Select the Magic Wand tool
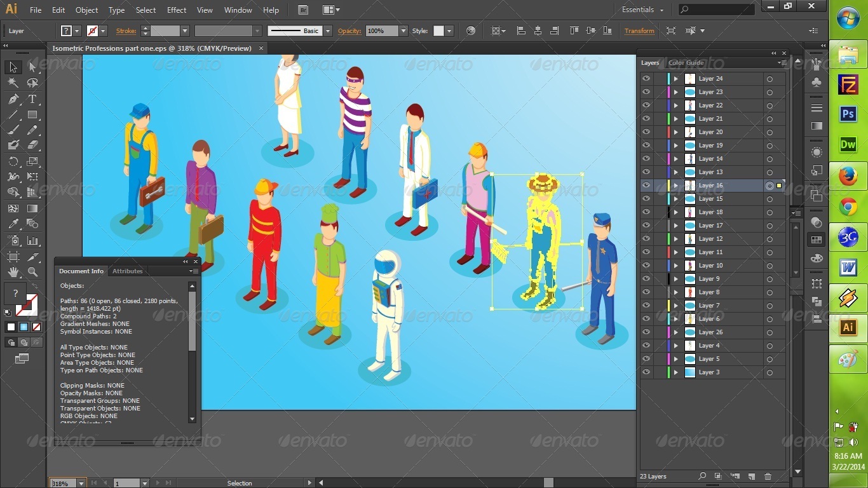 tap(13, 83)
